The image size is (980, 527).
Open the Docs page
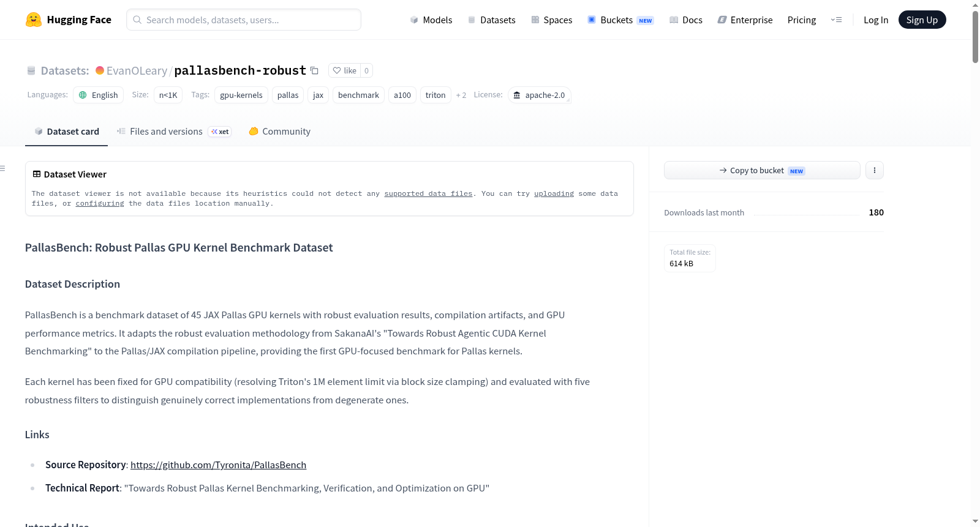[686, 20]
